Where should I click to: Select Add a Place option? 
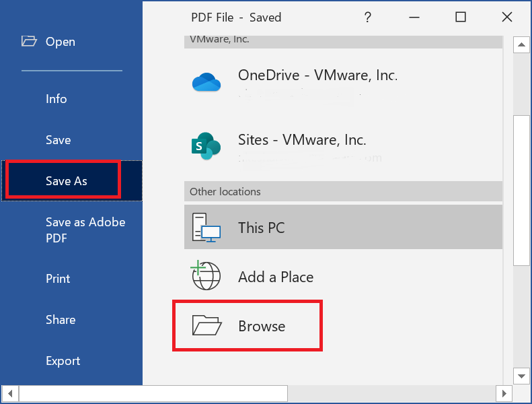tap(343, 277)
